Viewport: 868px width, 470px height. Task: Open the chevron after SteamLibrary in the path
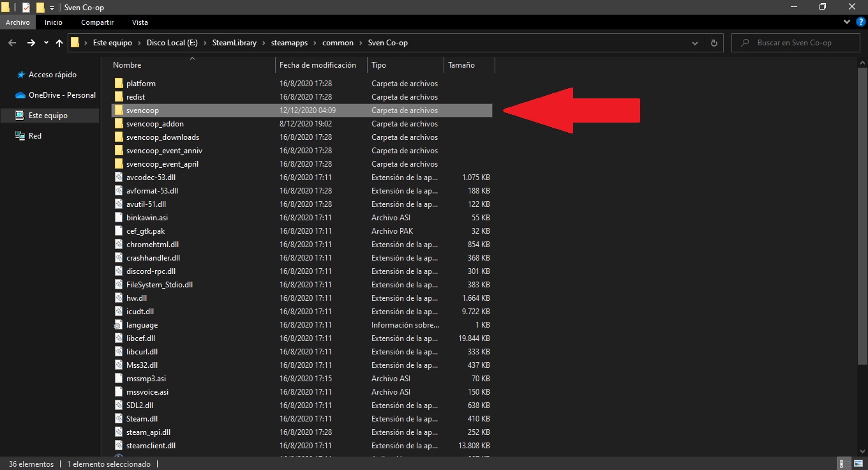[264, 43]
